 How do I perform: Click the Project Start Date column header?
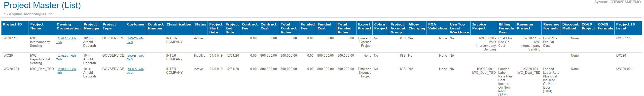tap(215, 28)
